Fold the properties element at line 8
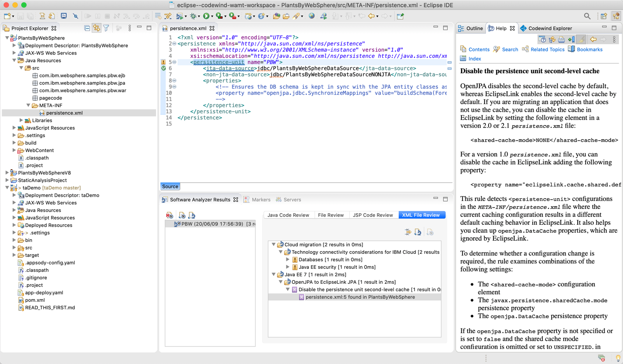 pos(174,81)
